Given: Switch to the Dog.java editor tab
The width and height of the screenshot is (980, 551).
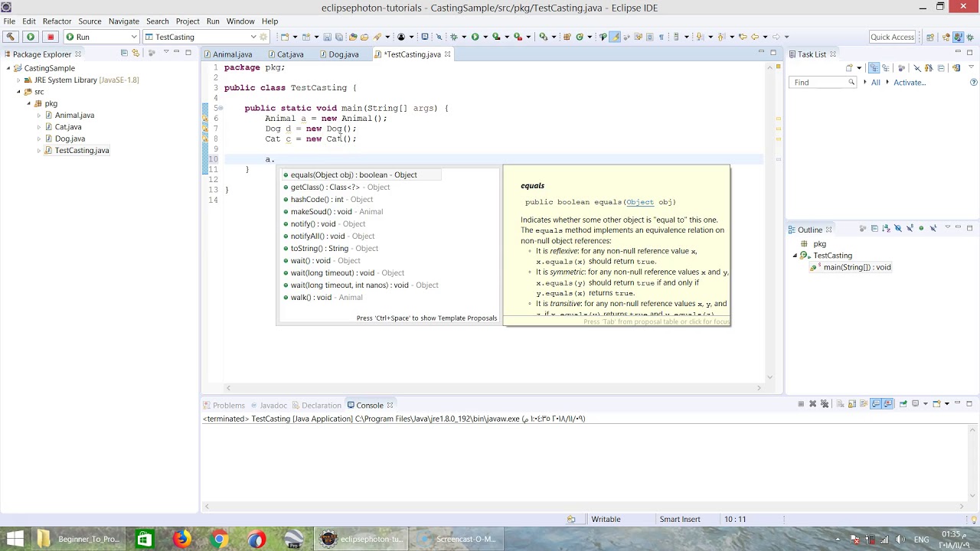Looking at the screenshot, I should tap(343, 54).
